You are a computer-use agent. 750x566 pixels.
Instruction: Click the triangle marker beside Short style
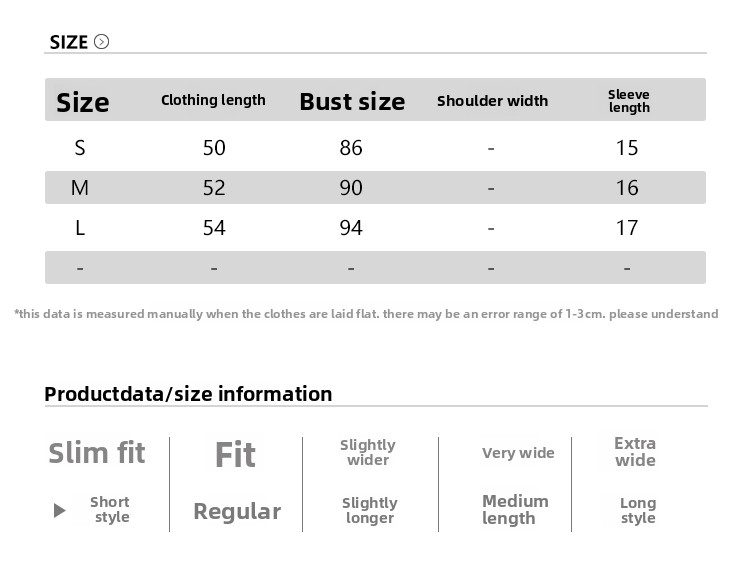59,511
